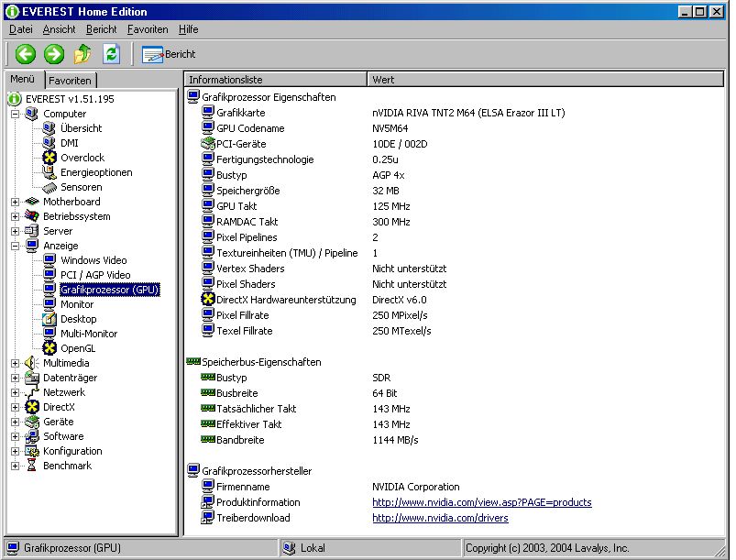Expand the Benchmark tree node
The width and height of the screenshot is (736, 560).
[15, 466]
